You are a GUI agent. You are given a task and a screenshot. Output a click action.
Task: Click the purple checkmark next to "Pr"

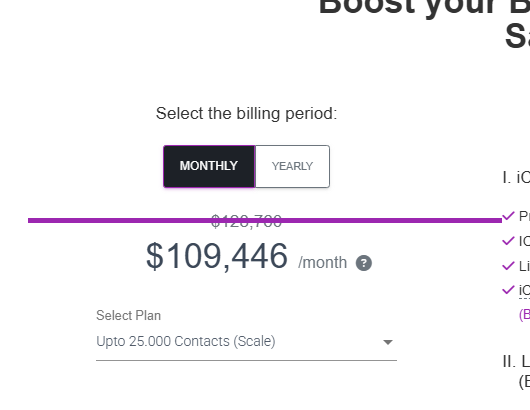(508, 216)
